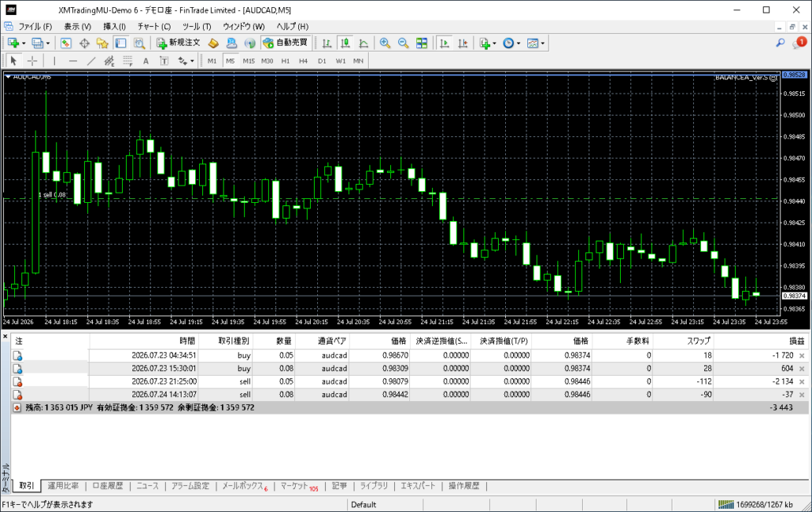Viewport: 812px width, 512px height.
Task: Select the crosshair cursor tool
Action: click(x=32, y=61)
